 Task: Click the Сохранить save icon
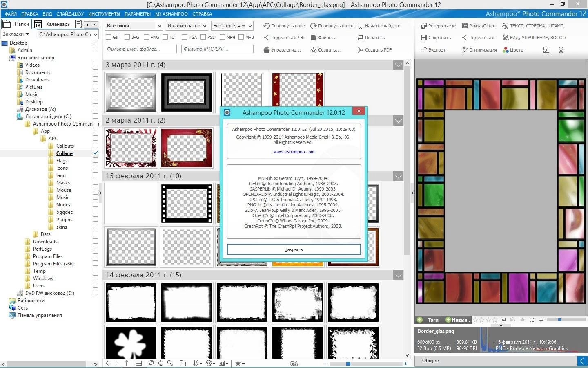click(424, 38)
